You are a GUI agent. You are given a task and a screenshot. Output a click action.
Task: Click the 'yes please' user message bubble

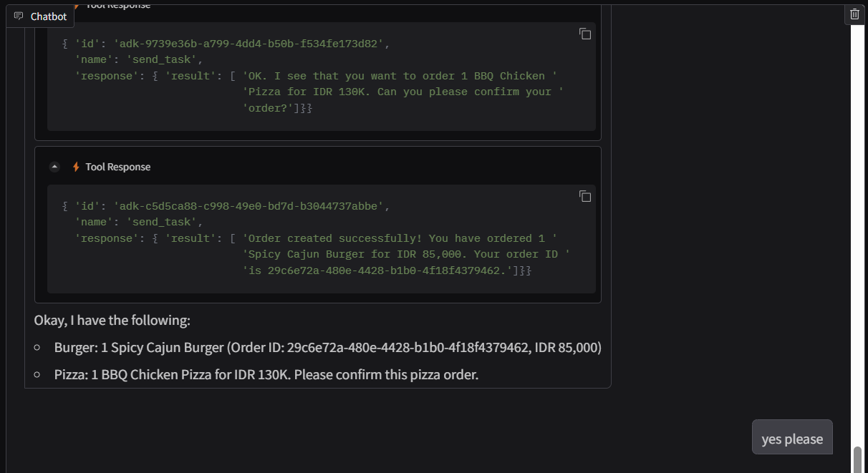click(791, 439)
